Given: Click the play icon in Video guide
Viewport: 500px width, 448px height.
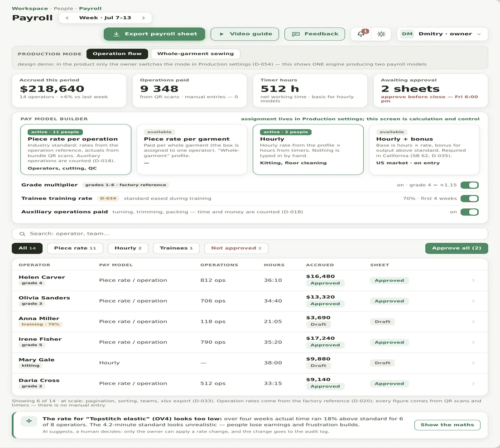Looking at the screenshot, I should click(x=221, y=34).
